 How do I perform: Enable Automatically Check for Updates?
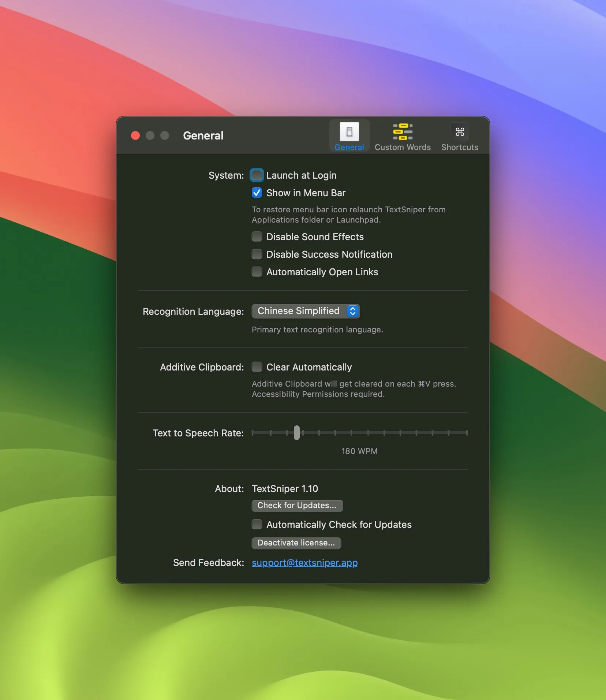[x=257, y=525]
